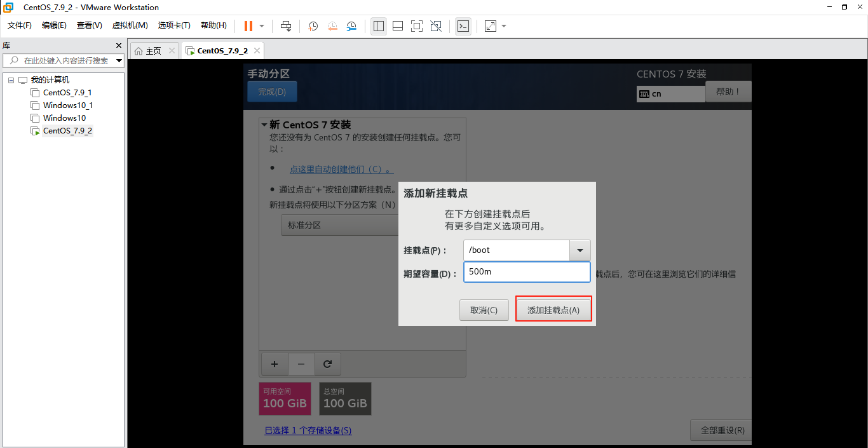
Task: Open the /boot mount point dropdown
Action: tap(579, 250)
